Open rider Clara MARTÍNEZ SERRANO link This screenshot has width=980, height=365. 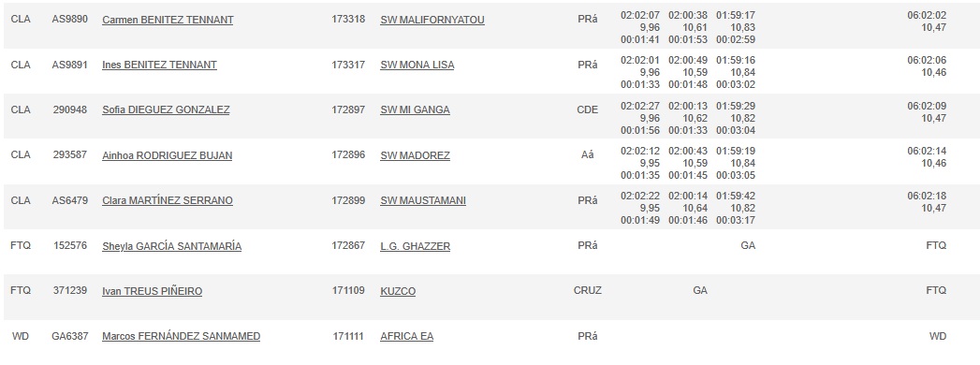click(168, 200)
